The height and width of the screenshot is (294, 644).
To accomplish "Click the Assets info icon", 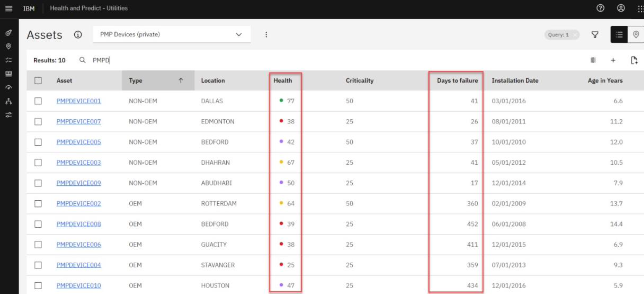I will (78, 34).
